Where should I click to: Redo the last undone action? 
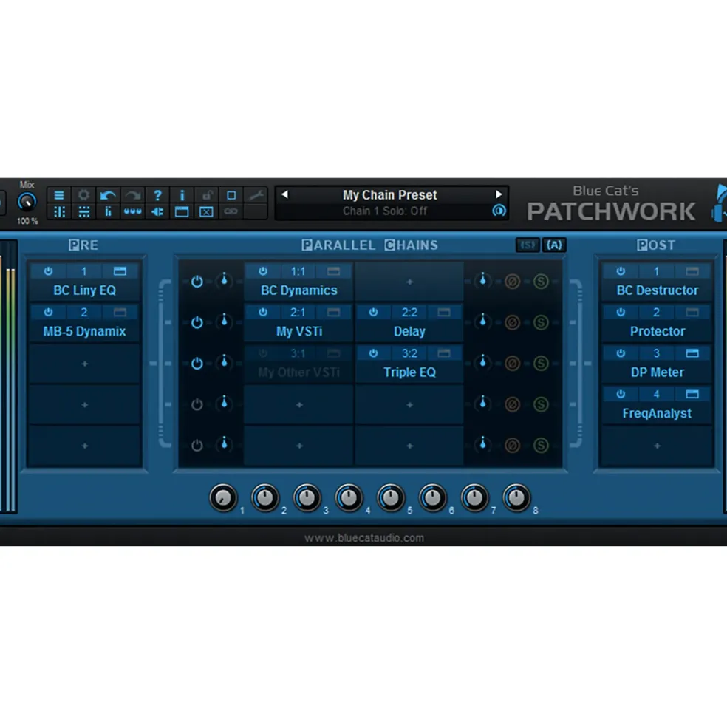(133, 195)
